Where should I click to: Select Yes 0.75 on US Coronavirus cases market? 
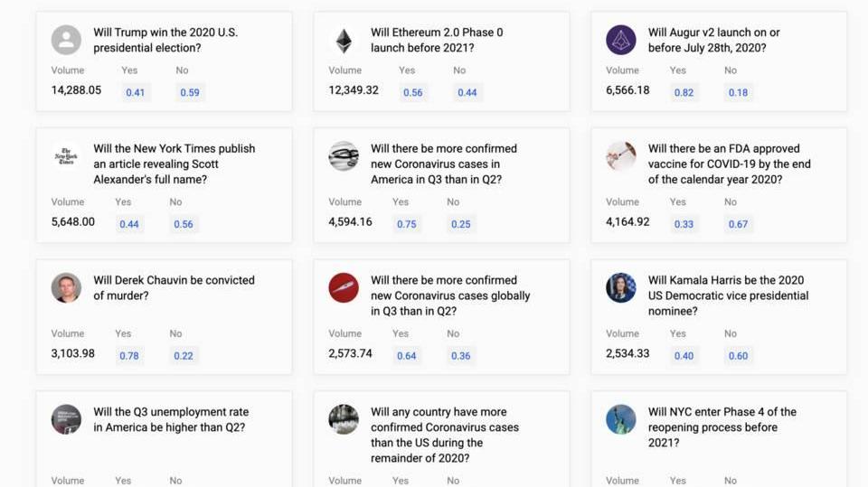(406, 224)
